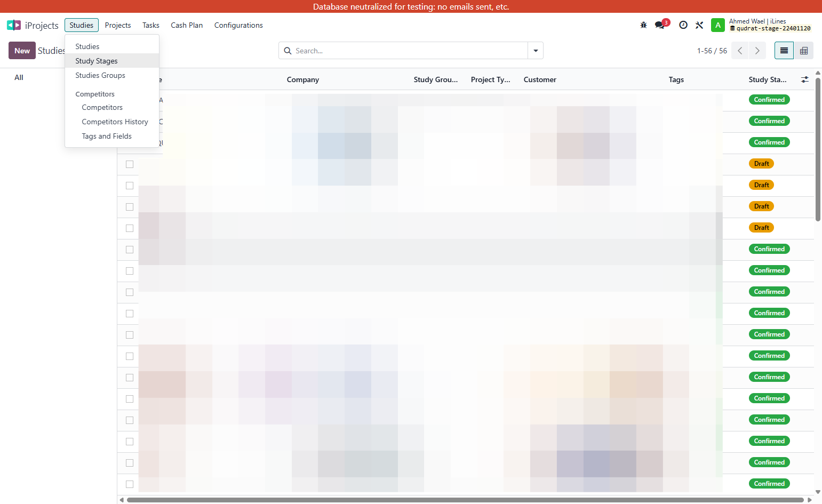Collapse the Studies menu in top bar
This screenshot has height=504, width=822.
[x=82, y=25]
